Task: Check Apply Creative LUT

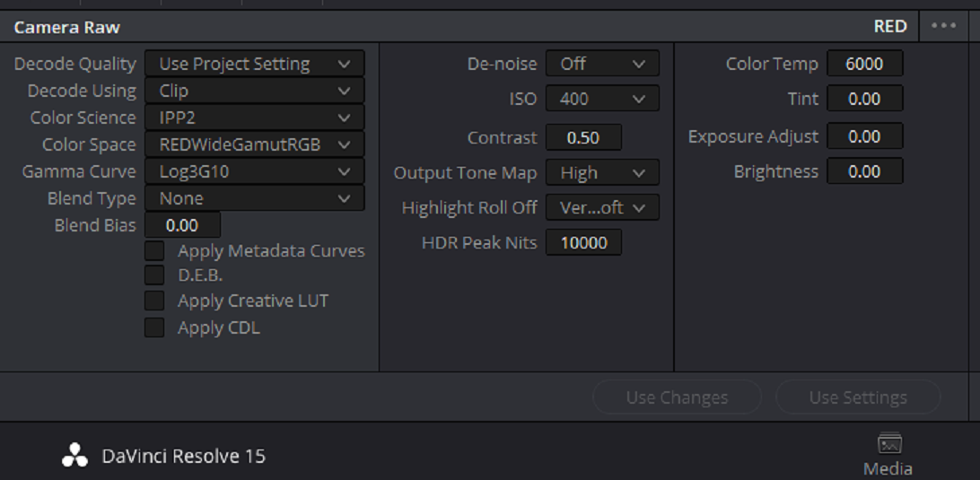Action: coord(154,301)
